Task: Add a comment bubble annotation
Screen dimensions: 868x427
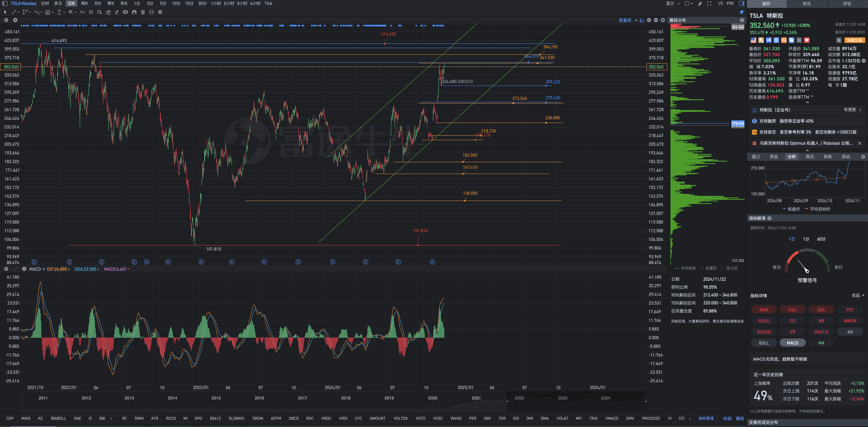Action: 91,12
